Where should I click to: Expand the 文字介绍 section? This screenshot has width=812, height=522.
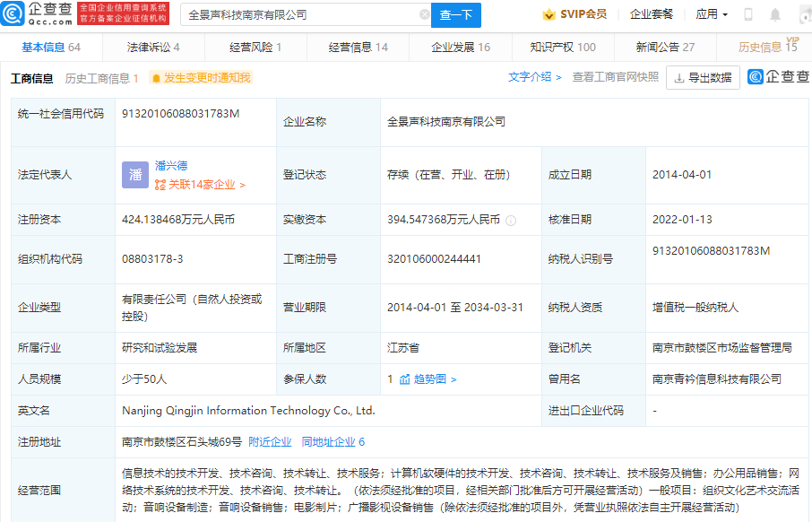pos(535,77)
